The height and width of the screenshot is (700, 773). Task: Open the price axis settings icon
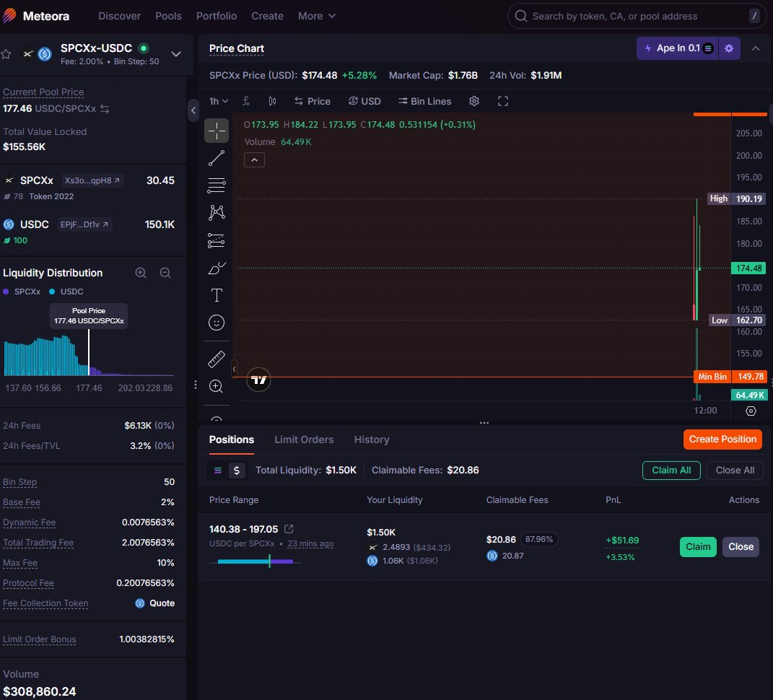(x=751, y=411)
